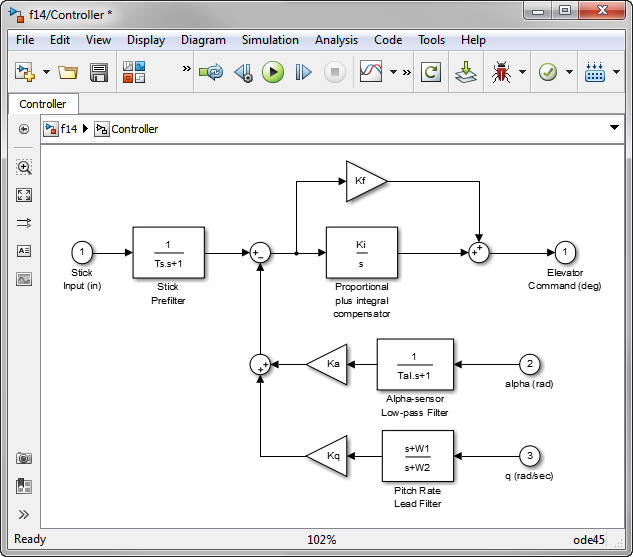This screenshot has height=557, width=633.
Task: Click the Annotation text tool icon
Action: coord(24,251)
